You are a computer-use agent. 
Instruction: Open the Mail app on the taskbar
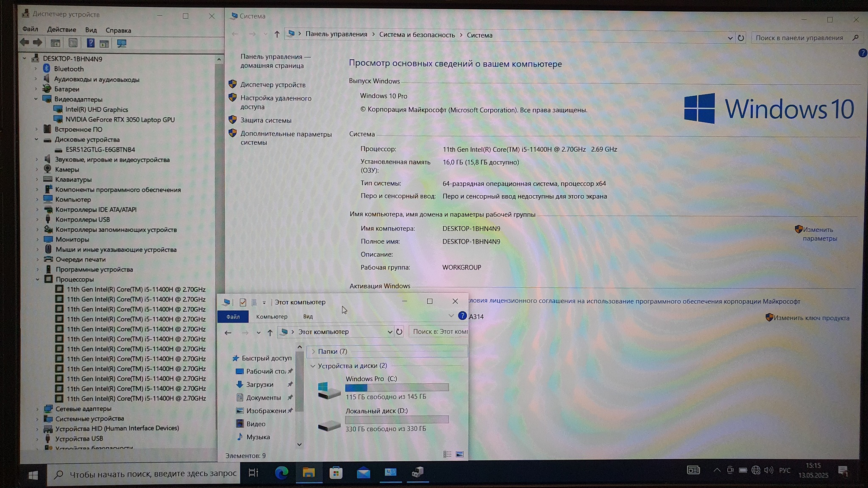point(363,472)
